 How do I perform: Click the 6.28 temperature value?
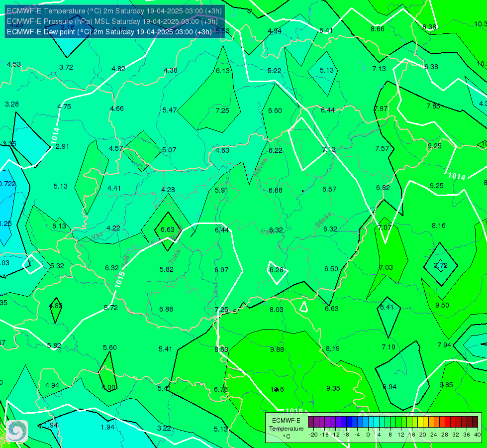[x=277, y=270]
